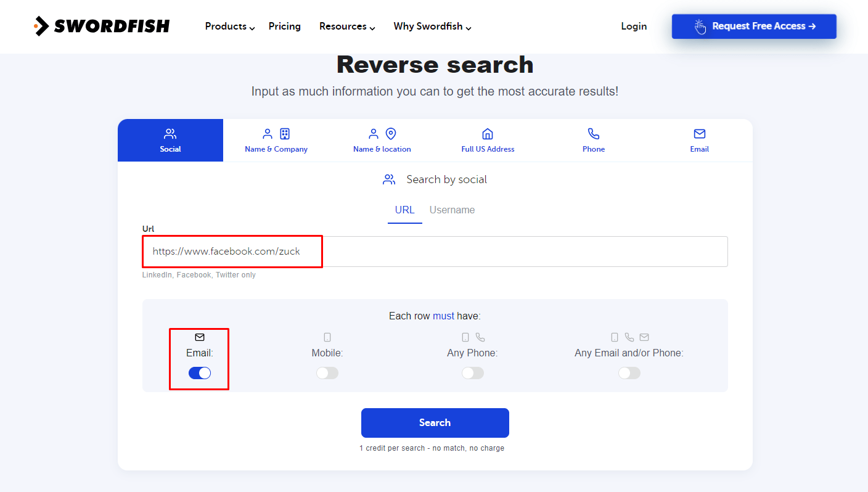Enable Any Email and/or Phone toggle
The height and width of the screenshot is (492, 868).
coord(629,373)
